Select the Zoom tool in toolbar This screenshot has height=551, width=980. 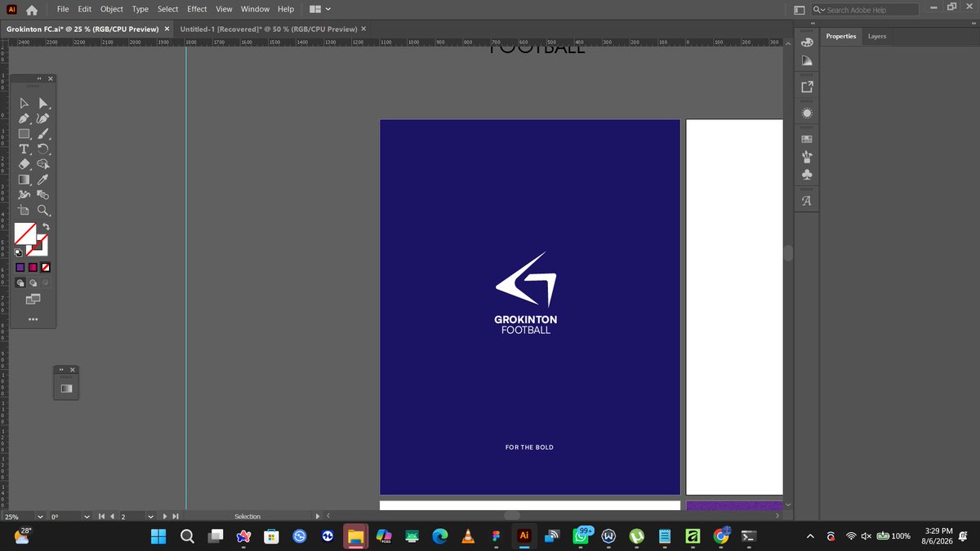(x=44, y=211)
